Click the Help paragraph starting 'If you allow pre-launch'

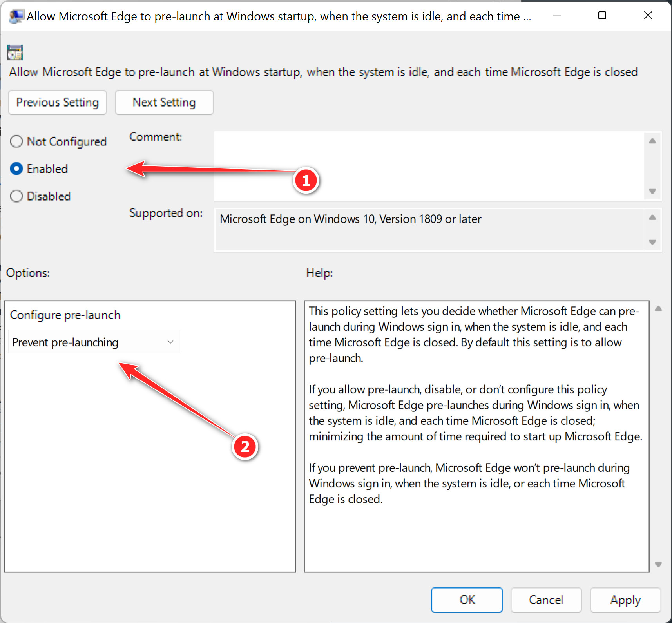pyautogui.click(x=475, y=413)
